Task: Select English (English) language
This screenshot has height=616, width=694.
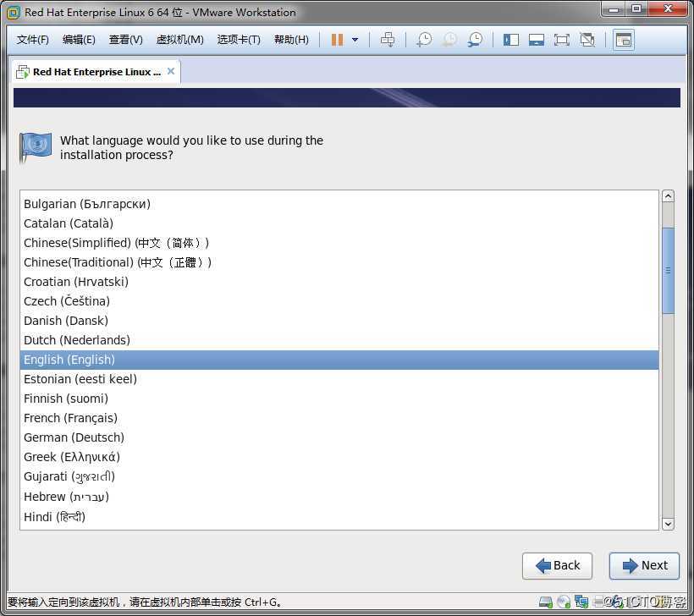Action: tap(339, 360)
